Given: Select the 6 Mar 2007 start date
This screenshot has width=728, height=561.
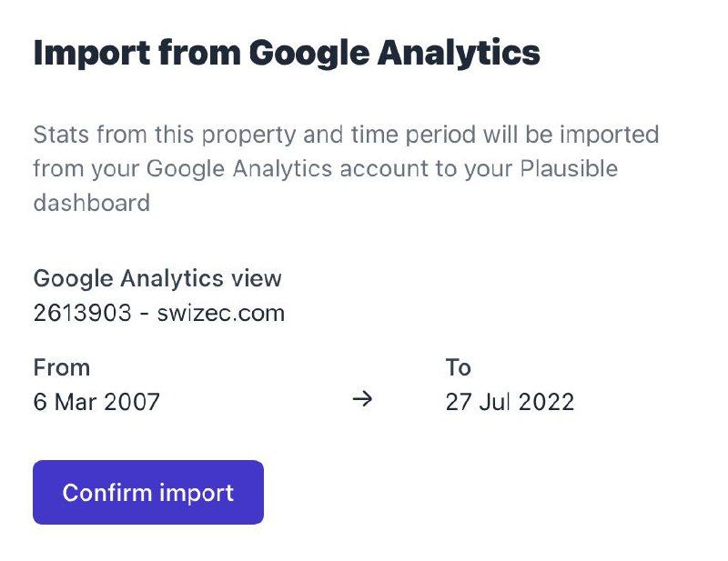Looking at the screenshot, I should [96, 401].
